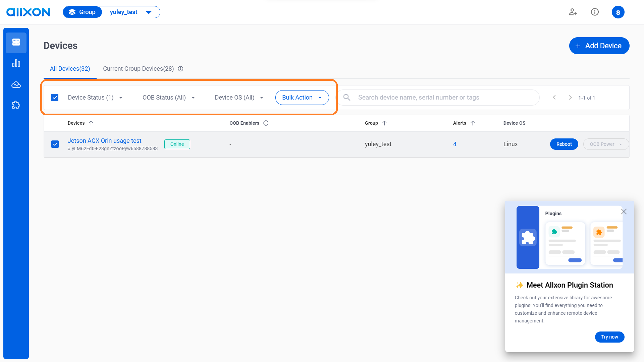Screen dimensions: 644x362
Task: Click info icon next to OOB Enablers
Action: (x=266, y=123)
